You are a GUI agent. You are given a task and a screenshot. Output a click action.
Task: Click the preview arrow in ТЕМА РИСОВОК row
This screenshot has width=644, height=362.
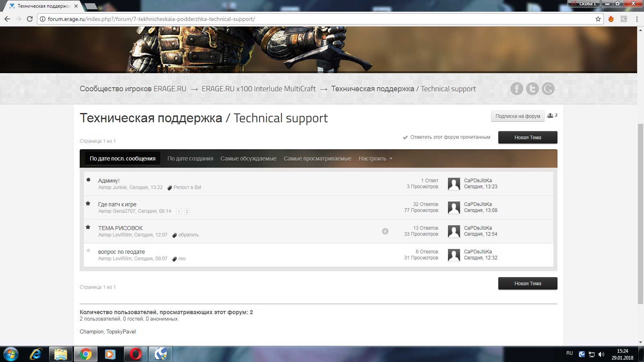click(385, 231)
